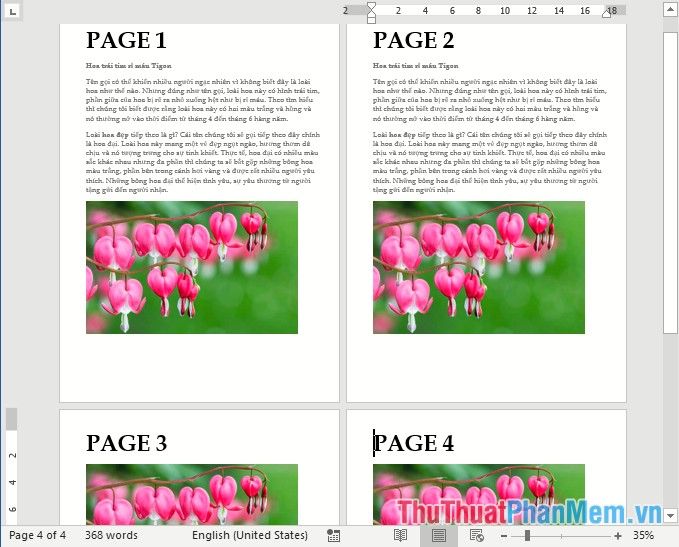Viewport: 679px width, 547px height.
Task: Click the PAGE 3 heading text
Action: click(126, 443)
